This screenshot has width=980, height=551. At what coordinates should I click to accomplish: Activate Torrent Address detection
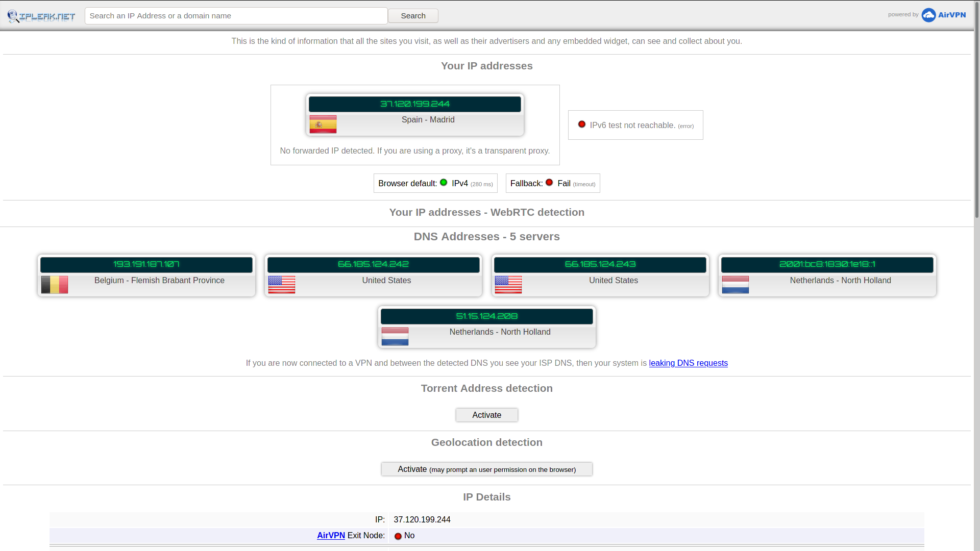click(x=486, y=415)
